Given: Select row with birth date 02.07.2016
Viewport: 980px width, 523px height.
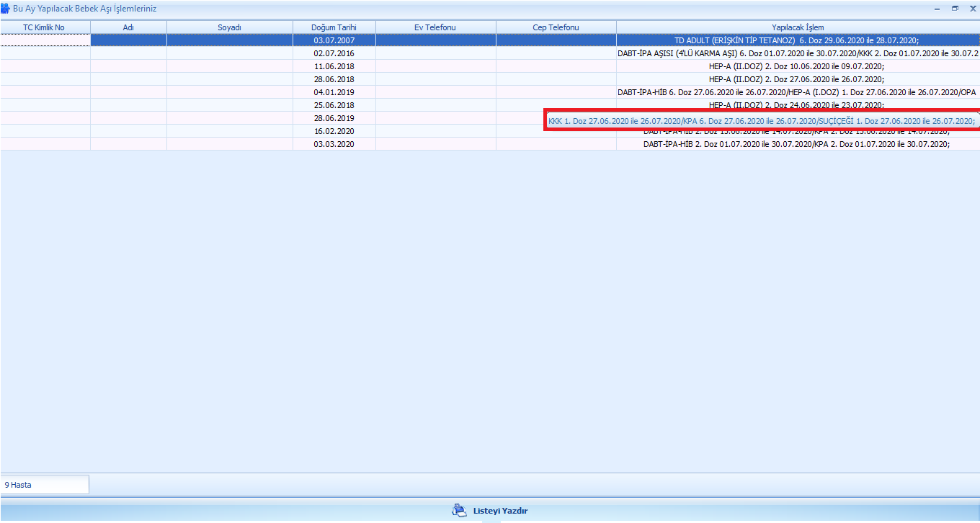Looking at the screenshot, I should coord(334,53).
